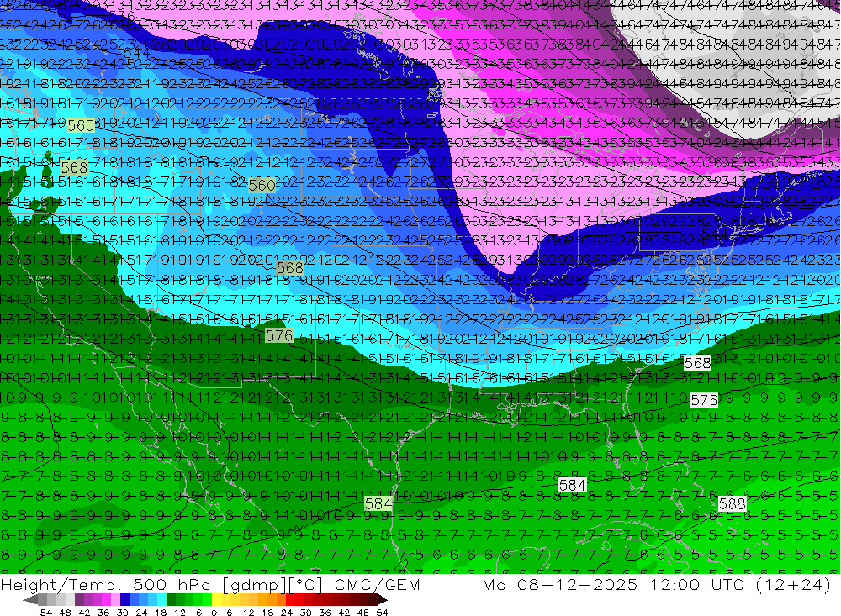Viewport: 841px width, 616px height.
Task: Select the dark blue legend swatch
Action: [x=124, y=599]
